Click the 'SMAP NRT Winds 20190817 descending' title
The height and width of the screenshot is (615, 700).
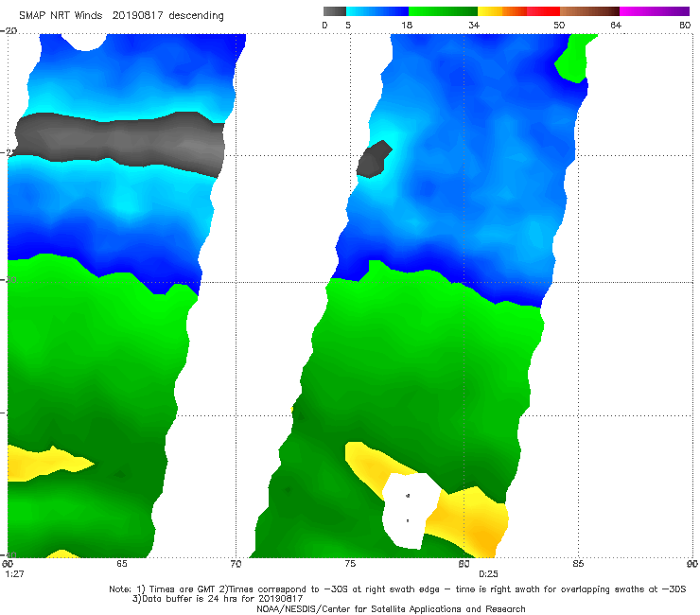121,16
